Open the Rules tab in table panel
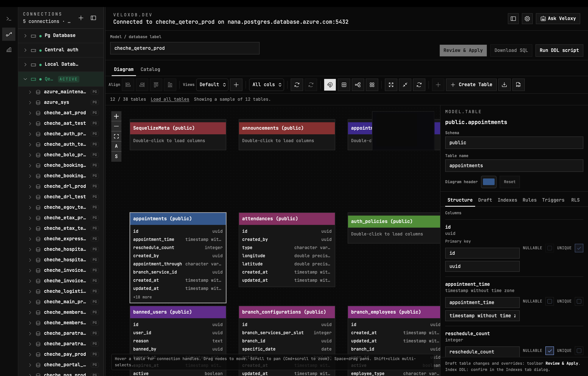The height and width of the screenshot is (376, 588). click(x=529, y=200)
